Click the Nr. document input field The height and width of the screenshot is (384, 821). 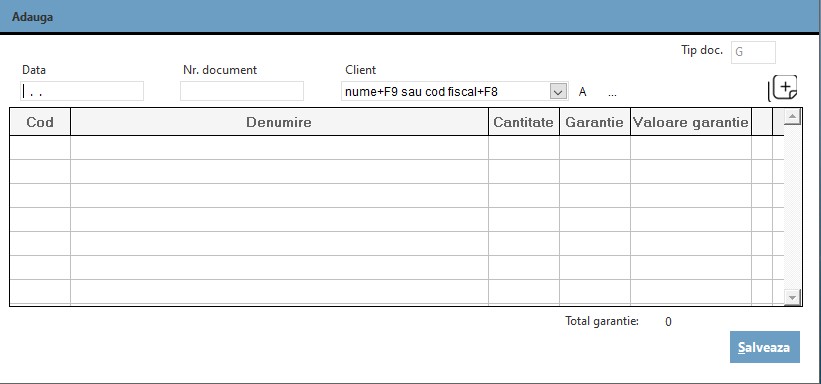[242, 91]
